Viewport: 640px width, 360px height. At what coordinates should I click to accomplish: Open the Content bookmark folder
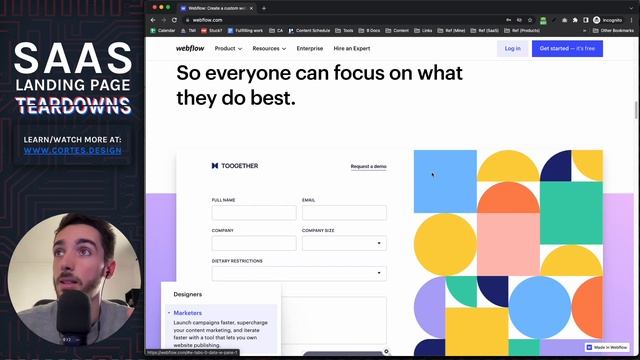pos(397,31)
